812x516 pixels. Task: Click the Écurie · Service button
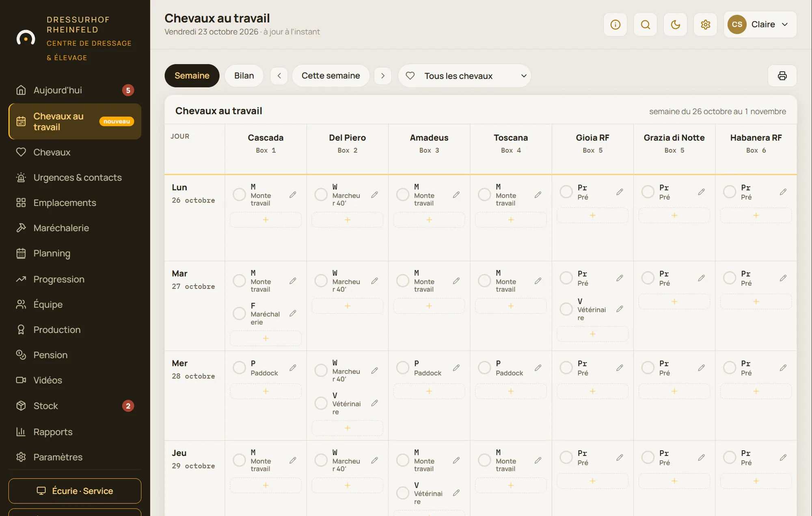(x=75, y=491)
